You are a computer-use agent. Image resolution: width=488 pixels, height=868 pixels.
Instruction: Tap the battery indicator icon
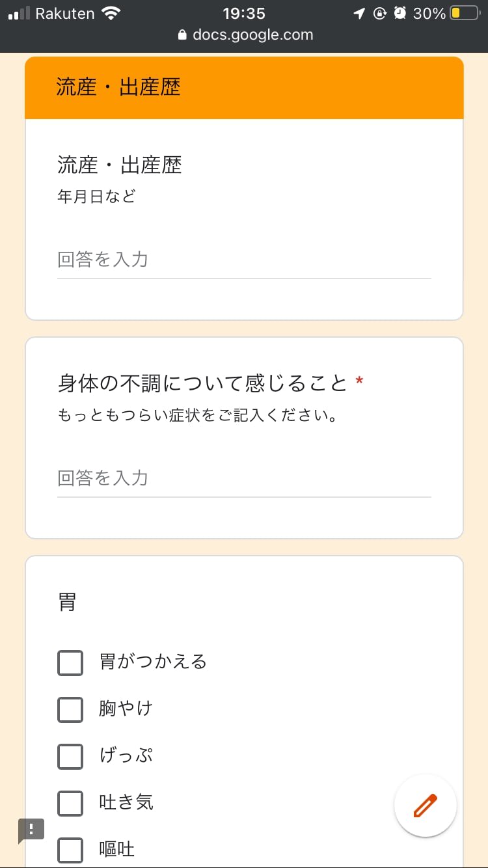[464, 14]
